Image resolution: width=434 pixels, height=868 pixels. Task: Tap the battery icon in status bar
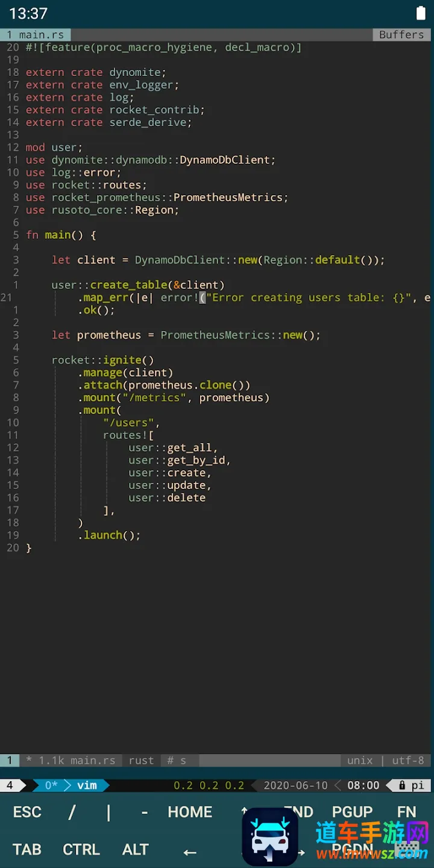pos(421,13)
